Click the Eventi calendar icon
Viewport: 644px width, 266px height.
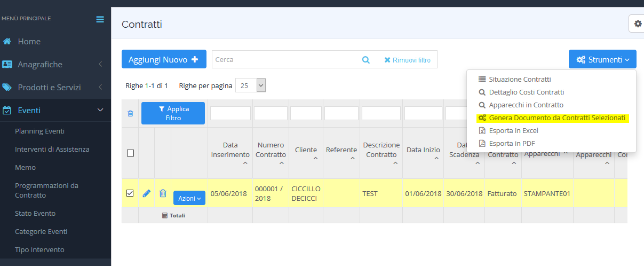[7, 111]
